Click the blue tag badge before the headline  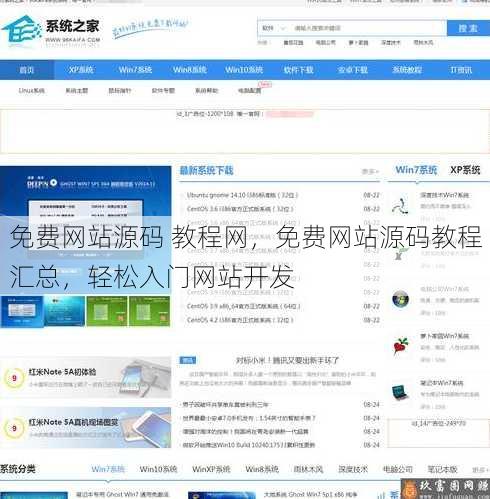click(188, 360)
